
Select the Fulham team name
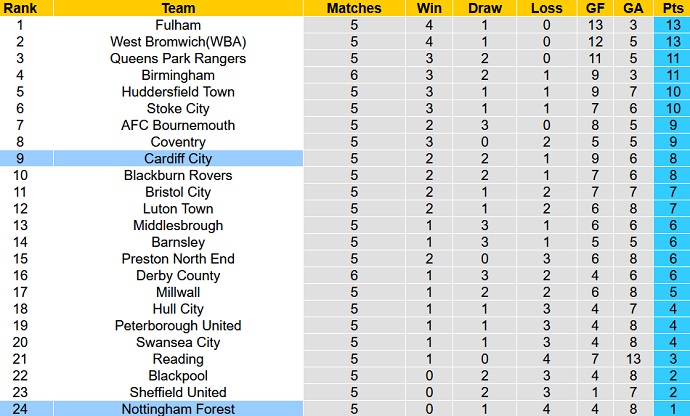pos(178,25)
